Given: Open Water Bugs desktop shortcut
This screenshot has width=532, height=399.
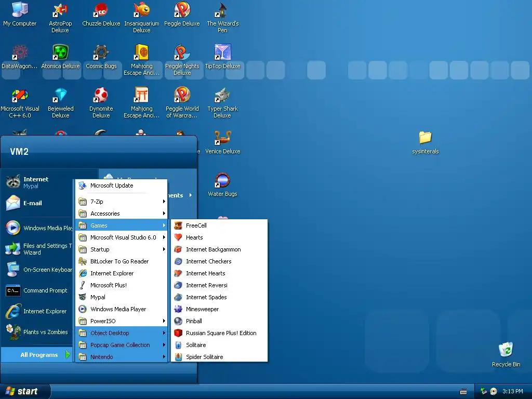Looking at the screenshot, I should point(222,185).
